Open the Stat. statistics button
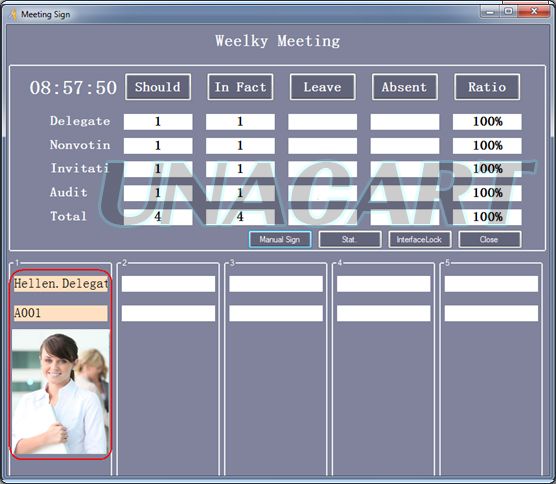 point(350,239)
